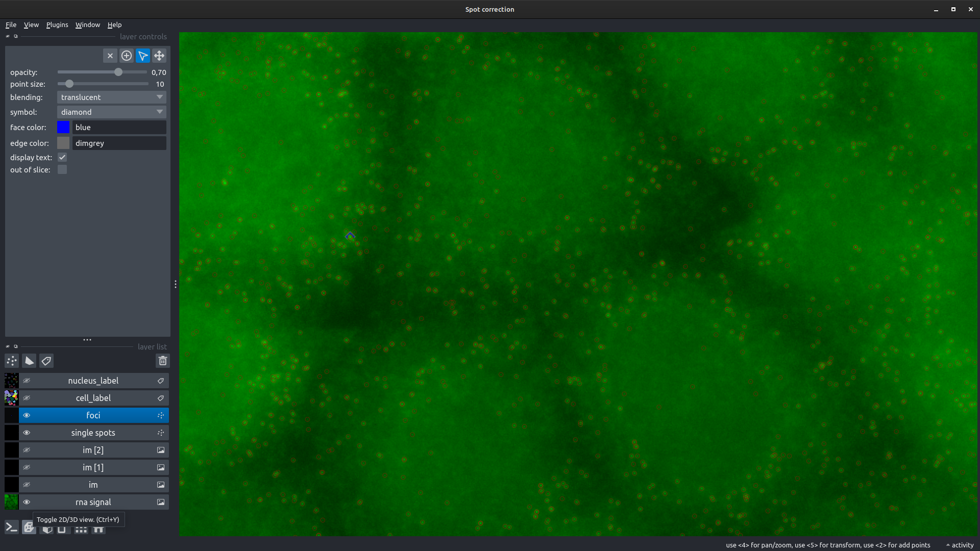Select the im [2] layer

click(93, 450)
